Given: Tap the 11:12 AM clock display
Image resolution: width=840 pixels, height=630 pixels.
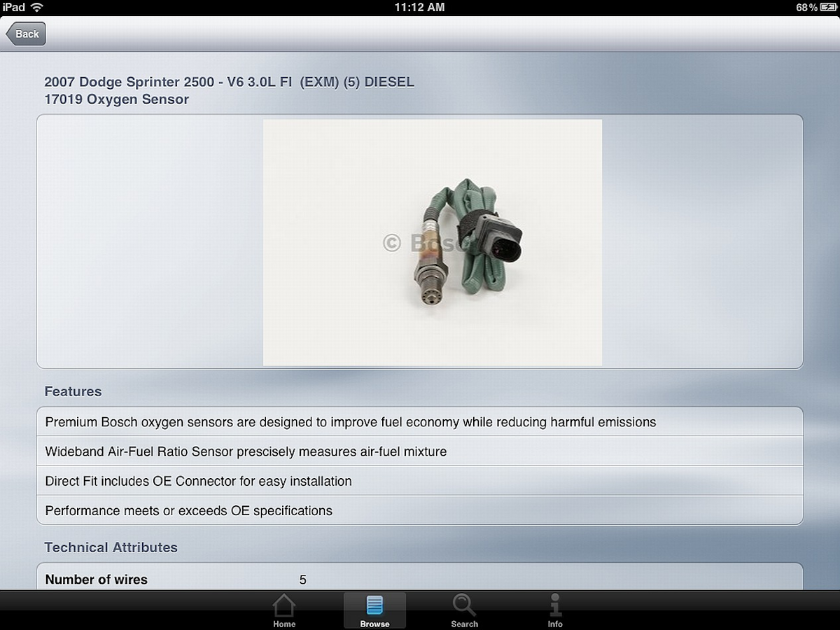Looking at the screenshot, I should pos(420,8).
